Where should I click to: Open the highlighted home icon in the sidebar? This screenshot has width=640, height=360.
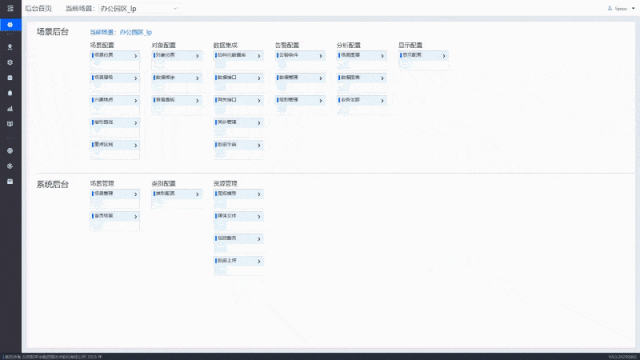pos(10,25)
